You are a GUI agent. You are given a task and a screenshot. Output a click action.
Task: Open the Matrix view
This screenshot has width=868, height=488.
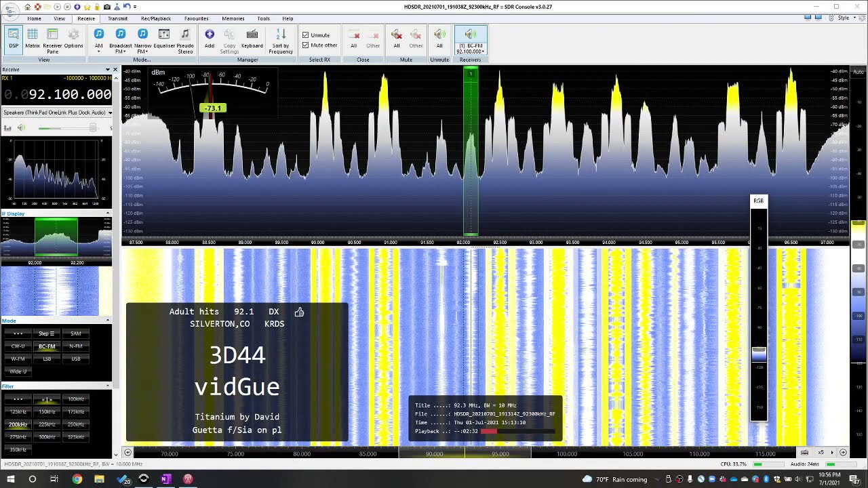click(x=33, y=39)
